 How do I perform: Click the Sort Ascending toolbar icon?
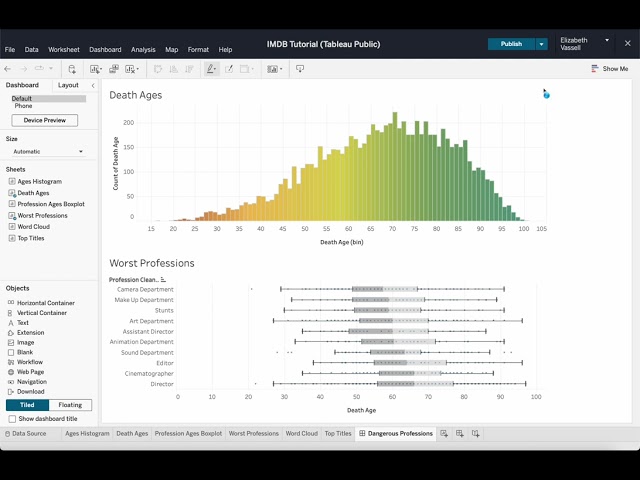click(x=173, y=69)
